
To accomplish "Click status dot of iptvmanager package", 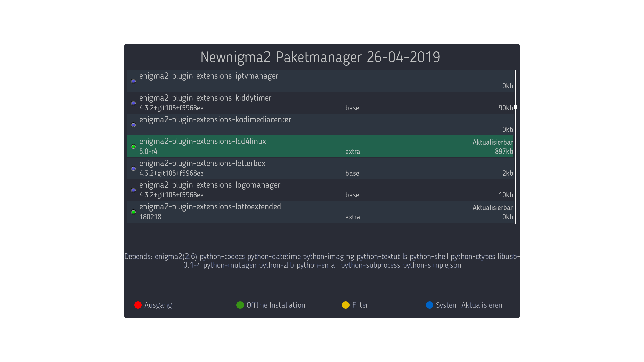I will click(x=133, y=81).
